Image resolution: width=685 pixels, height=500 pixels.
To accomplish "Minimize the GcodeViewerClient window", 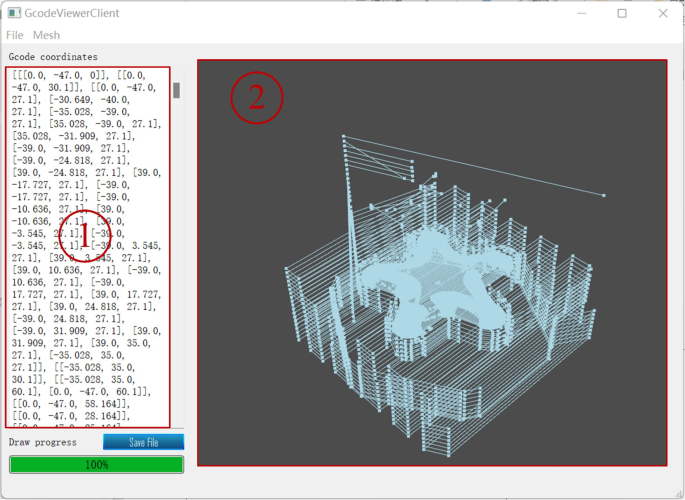I will point(576,13).
